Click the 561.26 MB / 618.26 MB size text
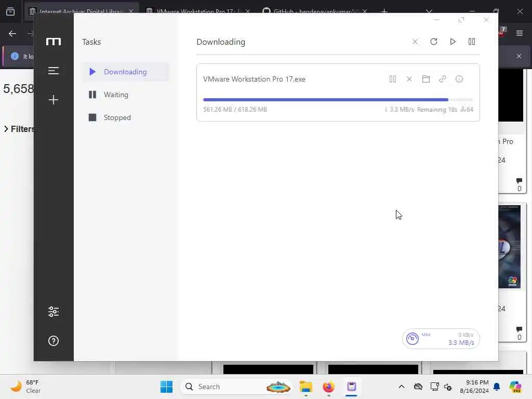Image resolution: width=532 pixels, height=399 pixels. (235, 110)
